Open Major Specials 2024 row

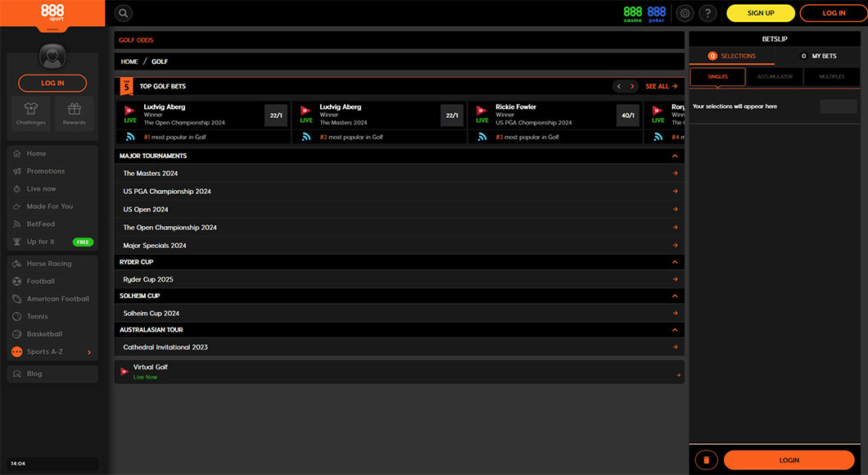[x=399, y=245]
